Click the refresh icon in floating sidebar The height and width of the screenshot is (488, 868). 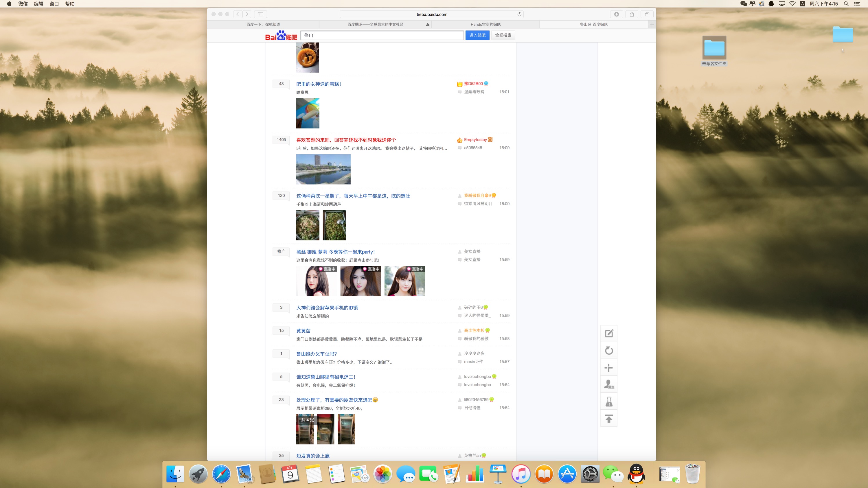click(x=609, y=351)
